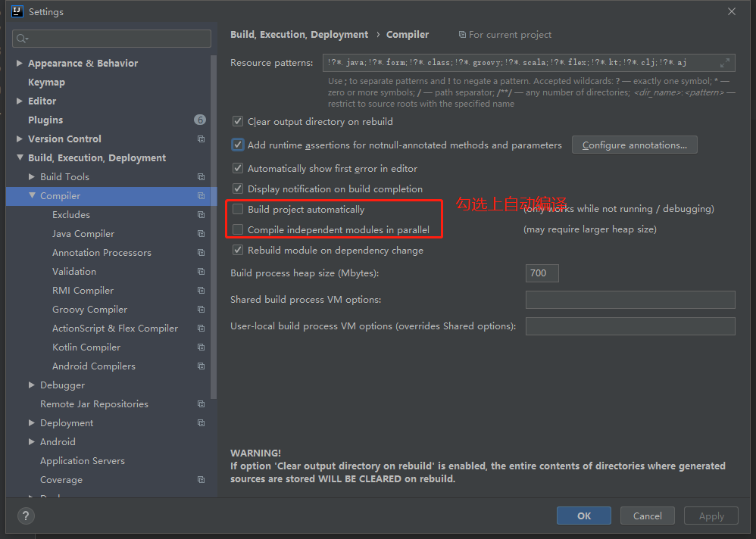Click the IntelliJ logo in the title bar
756x539 pixels.
tap(17, 11)
